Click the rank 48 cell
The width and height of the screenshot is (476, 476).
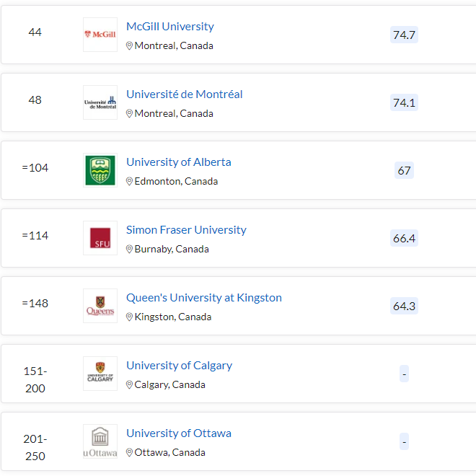coord(35,100)
